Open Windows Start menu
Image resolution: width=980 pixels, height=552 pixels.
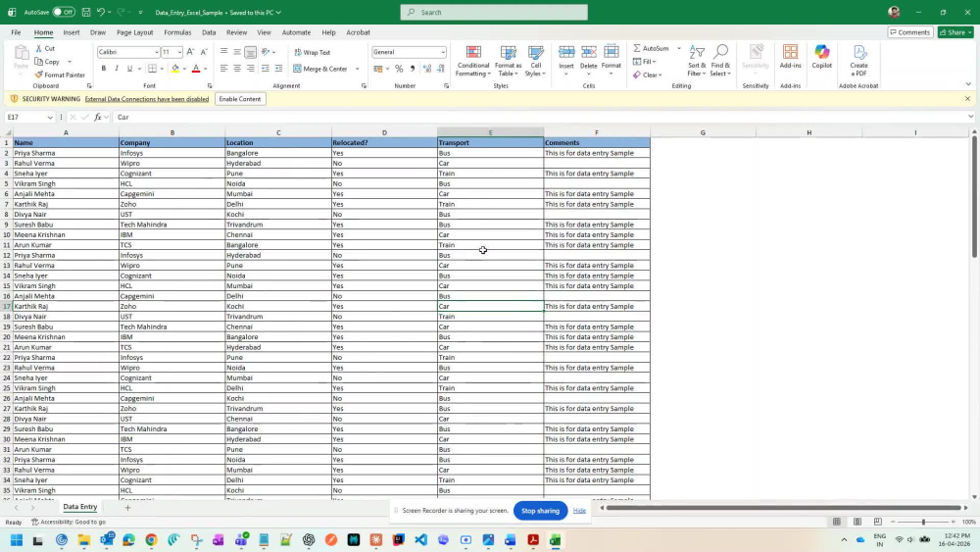(x=17, y=540)
